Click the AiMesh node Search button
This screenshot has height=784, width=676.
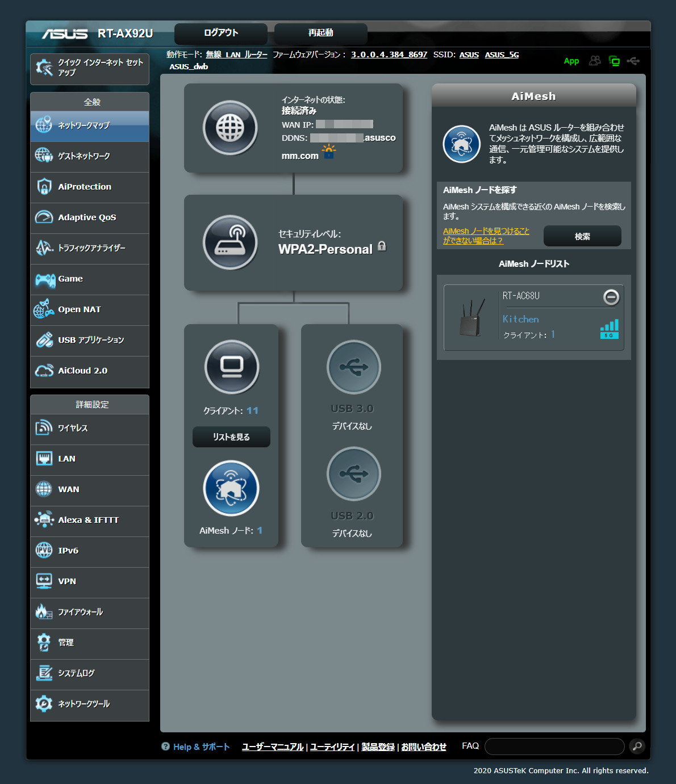coord(582,236)
